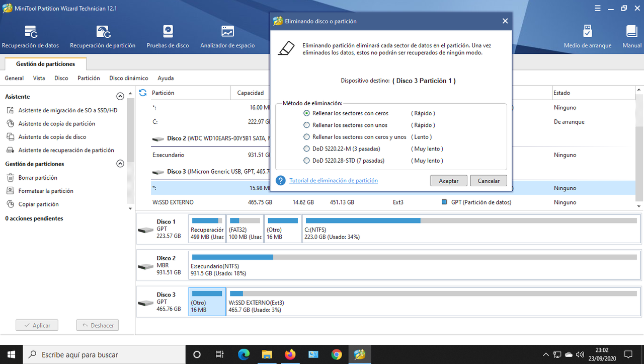Select W:SSD EXTERNO(Ext3) block on Disco 3
644x364 pixels.
pos(434,302)
